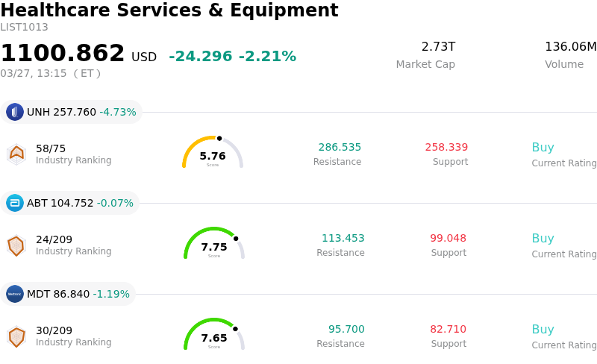The height and width of the screenshot is (364, 597).
Task: Open the UNH 257.760 stock chip
Action: coord(72,112)
